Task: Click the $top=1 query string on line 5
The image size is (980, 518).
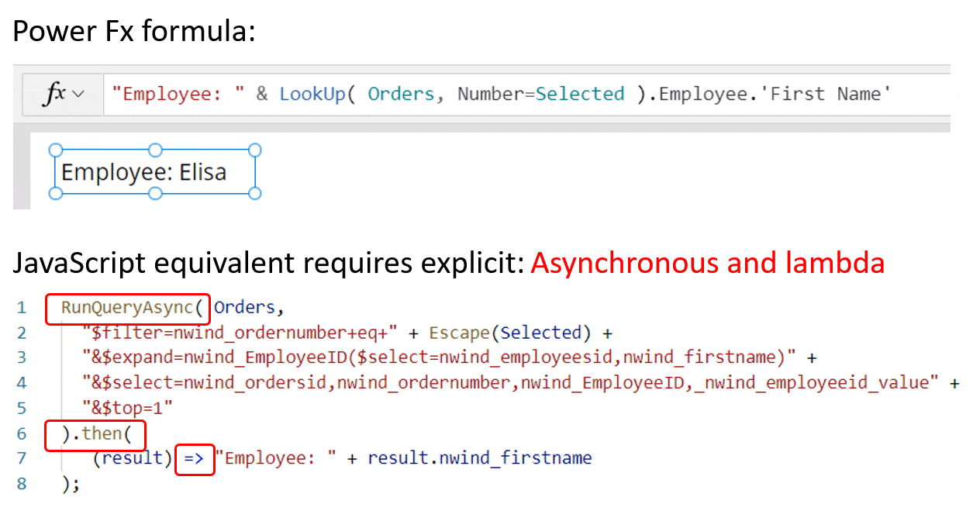Action: (x=129, y=408)
